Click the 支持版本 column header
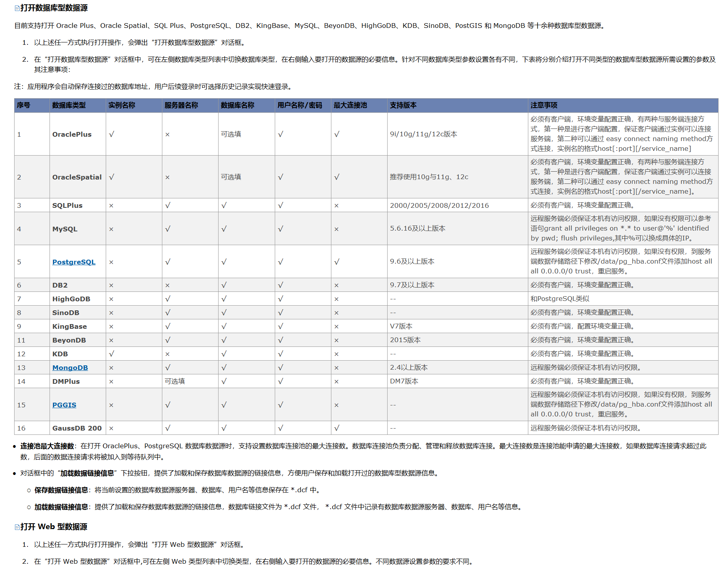This screenshot has height=570, width=728. tap(458, 105)
